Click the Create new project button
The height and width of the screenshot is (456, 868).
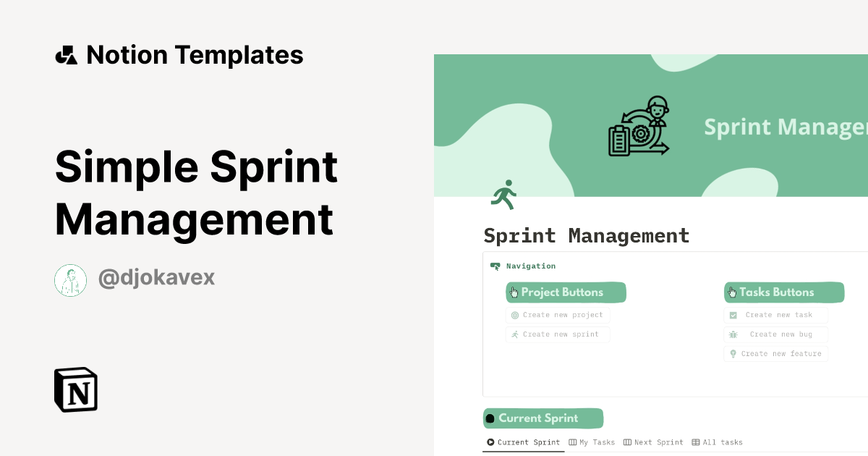point(558,314)
